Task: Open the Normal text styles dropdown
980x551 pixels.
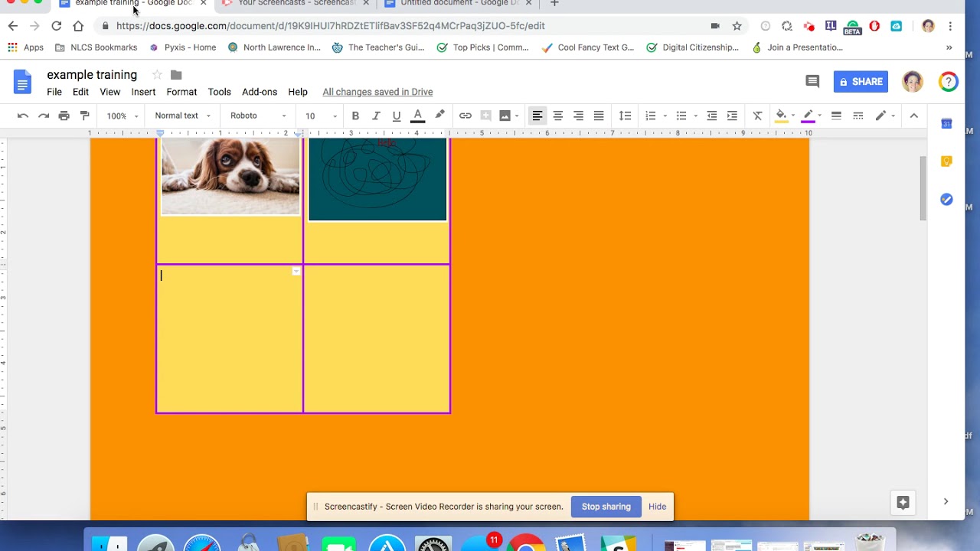Action: pyautogui.click(x=182, y=116)
